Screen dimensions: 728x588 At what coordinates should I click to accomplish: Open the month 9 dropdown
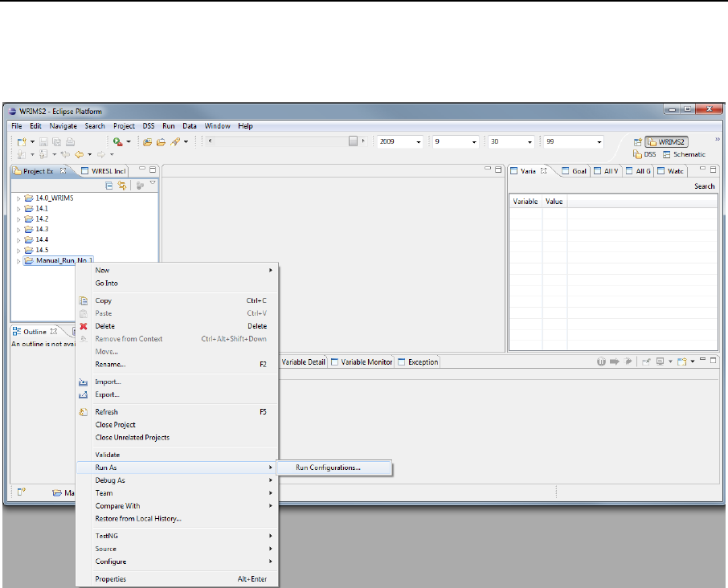coord(474,142)
